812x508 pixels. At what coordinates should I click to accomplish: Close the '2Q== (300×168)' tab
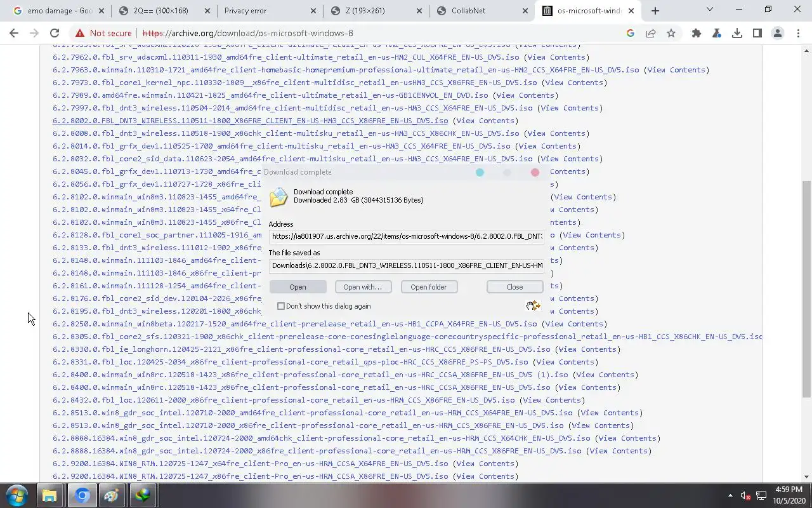(206, 11)
